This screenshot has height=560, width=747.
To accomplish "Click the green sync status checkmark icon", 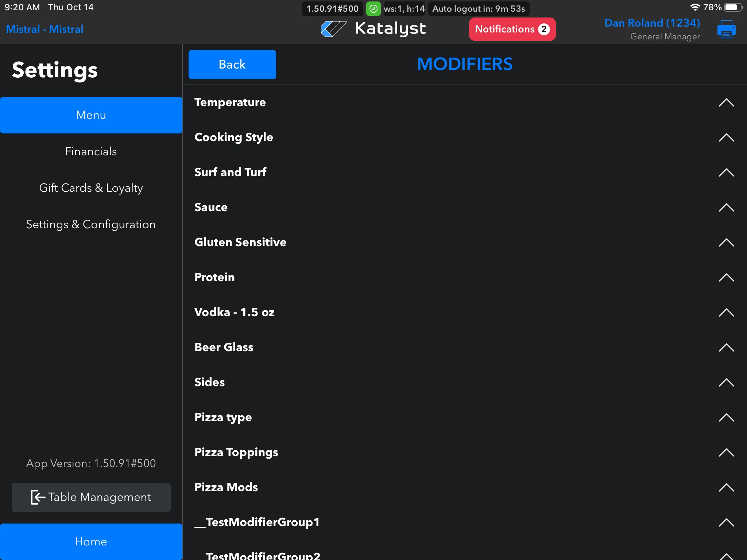I will coord(373,9).
